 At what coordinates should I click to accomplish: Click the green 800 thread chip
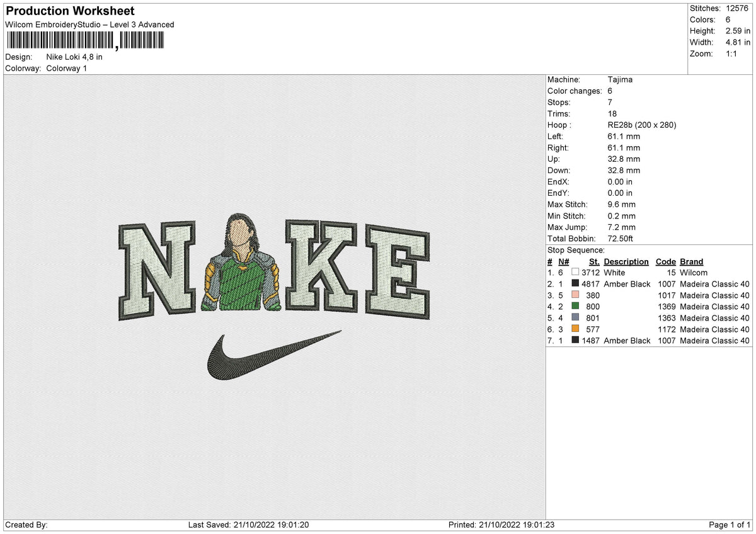tap(575, 307)
